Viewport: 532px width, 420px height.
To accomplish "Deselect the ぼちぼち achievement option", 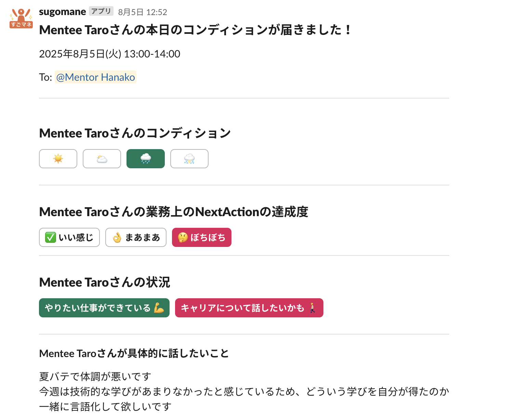I will (x=201, y=237).
